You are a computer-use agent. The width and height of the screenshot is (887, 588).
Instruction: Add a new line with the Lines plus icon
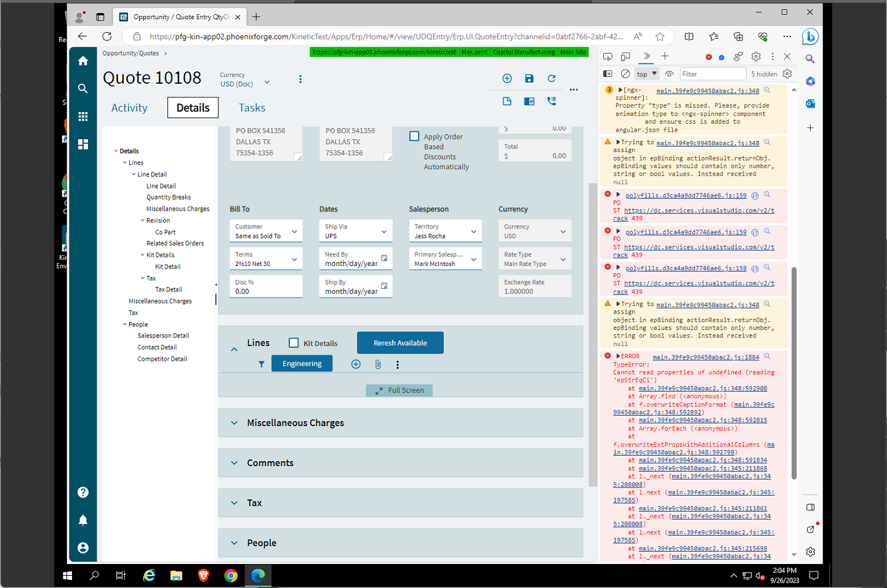[x=356, y=364]
